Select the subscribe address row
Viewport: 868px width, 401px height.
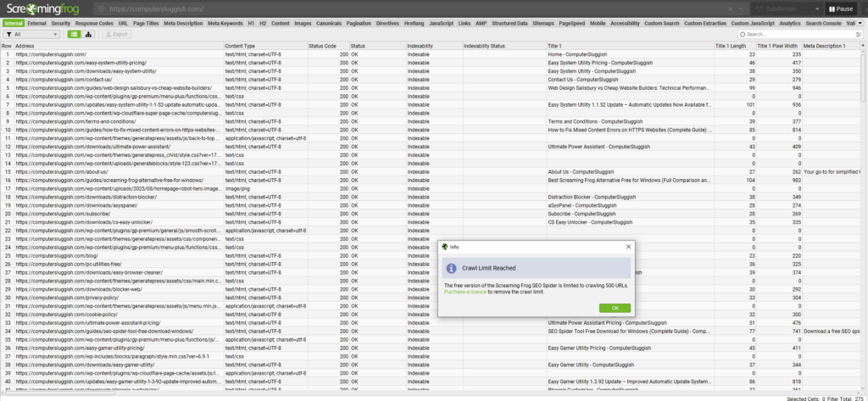[x=119, y=214]
